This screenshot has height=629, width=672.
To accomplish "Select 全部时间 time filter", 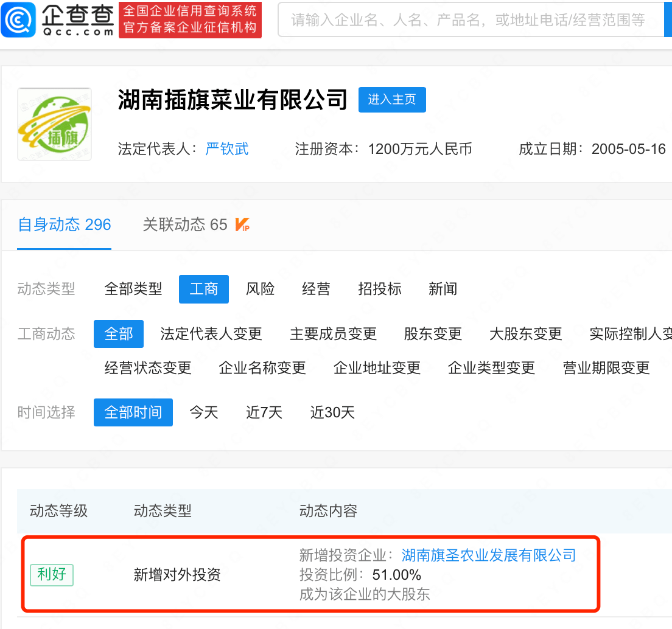I will click(133, 412).
